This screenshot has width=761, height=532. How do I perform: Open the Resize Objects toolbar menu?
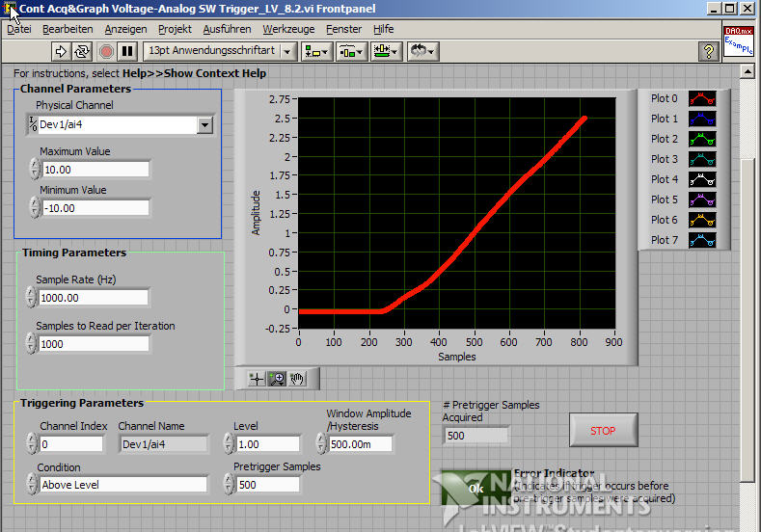(387, 51)
